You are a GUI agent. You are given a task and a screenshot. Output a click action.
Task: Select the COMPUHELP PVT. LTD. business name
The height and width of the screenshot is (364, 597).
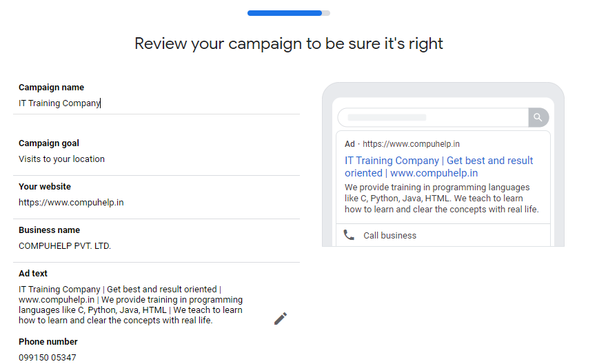[x=64, y=246]
